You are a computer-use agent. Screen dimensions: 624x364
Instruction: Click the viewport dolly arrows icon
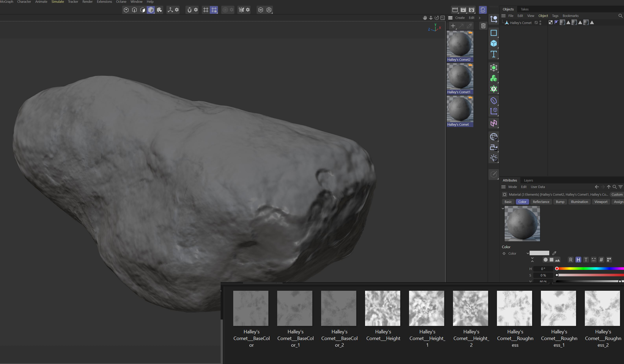tap(431, 18)
